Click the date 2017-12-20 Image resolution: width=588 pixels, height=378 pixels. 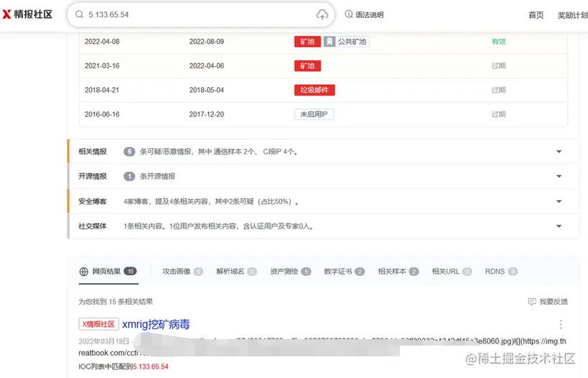click(x=207, y=114)
